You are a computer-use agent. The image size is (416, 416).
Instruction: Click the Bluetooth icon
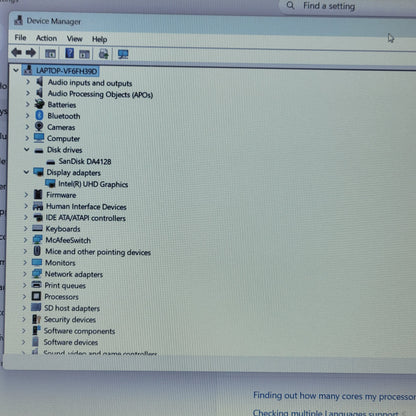pos(39,115)
